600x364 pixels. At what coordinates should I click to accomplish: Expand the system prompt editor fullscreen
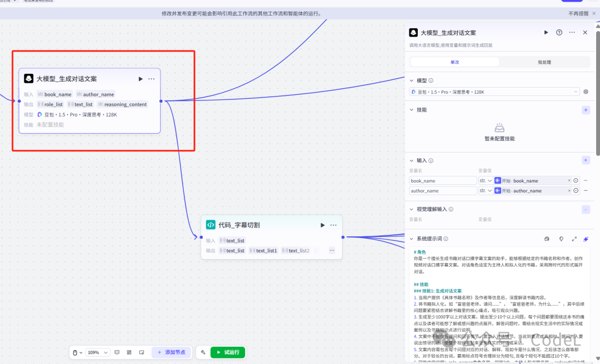pos(574,239)
